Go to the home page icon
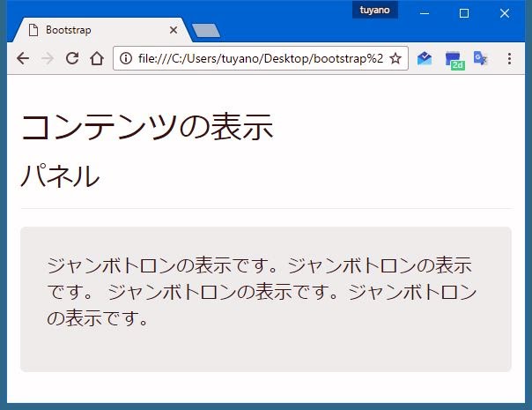This screenshot has height=410, width=532. (97, 58)
